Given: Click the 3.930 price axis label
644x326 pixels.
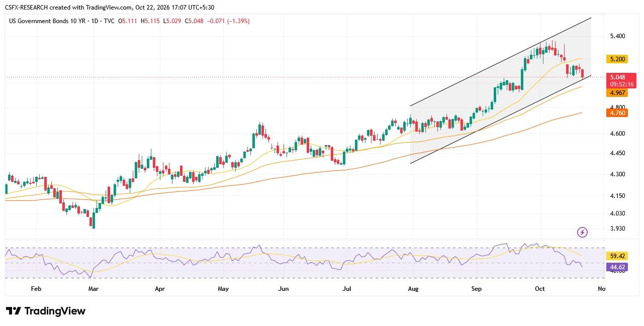Looking at the screenshot, I should 617,229.
